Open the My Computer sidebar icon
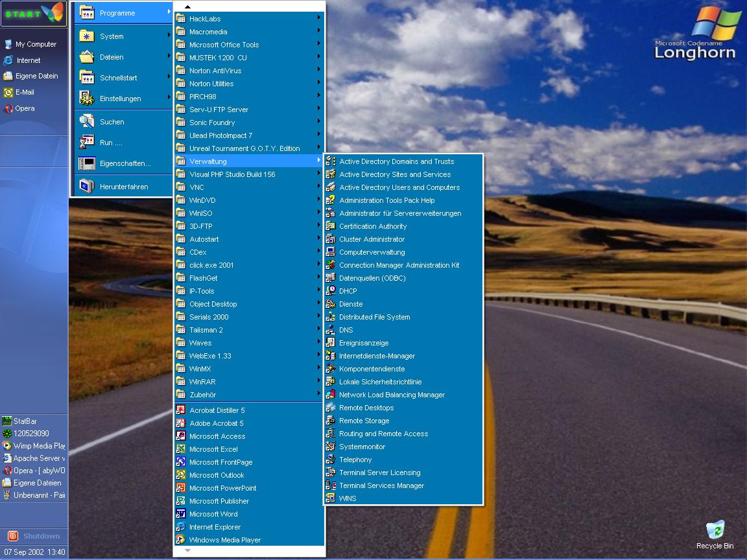Image resolution: width=747 pixels, height=560 pixels. click(x=8, y=44)
